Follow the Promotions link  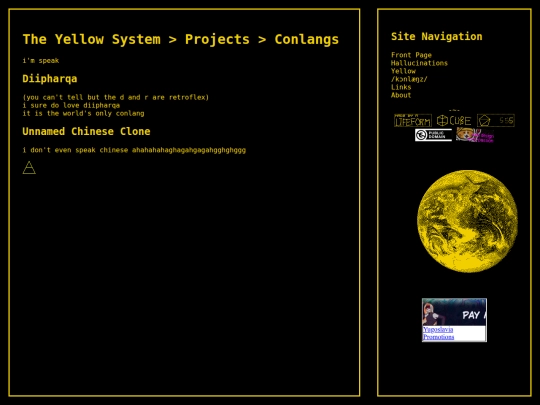click(x=438, y=337)
